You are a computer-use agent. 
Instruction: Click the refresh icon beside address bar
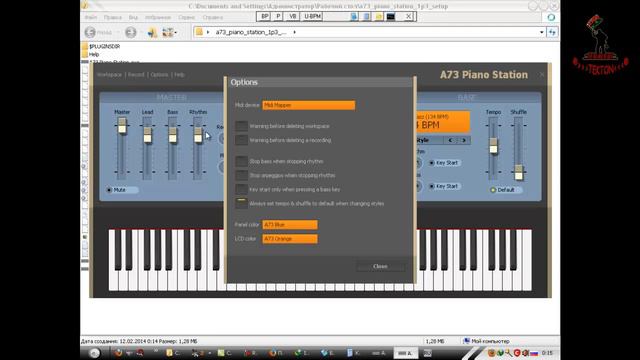coord(552,32)
